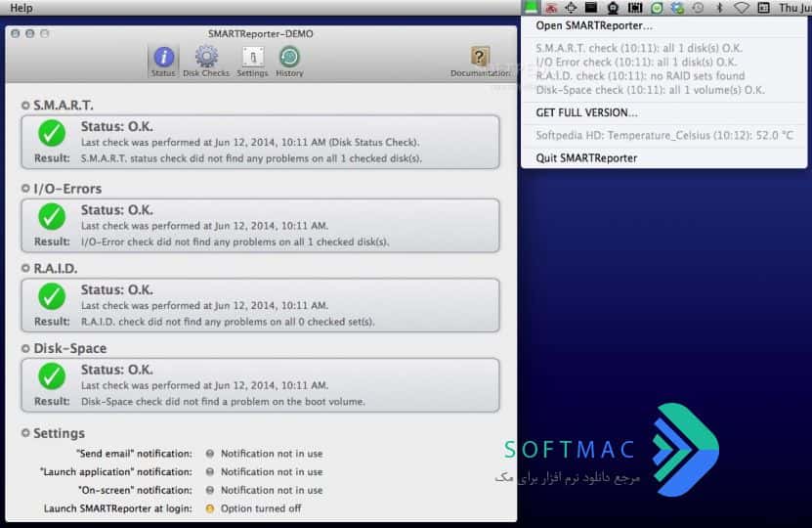
Task: Collapse the I/O-Errors section
Action: click(25, 189)
